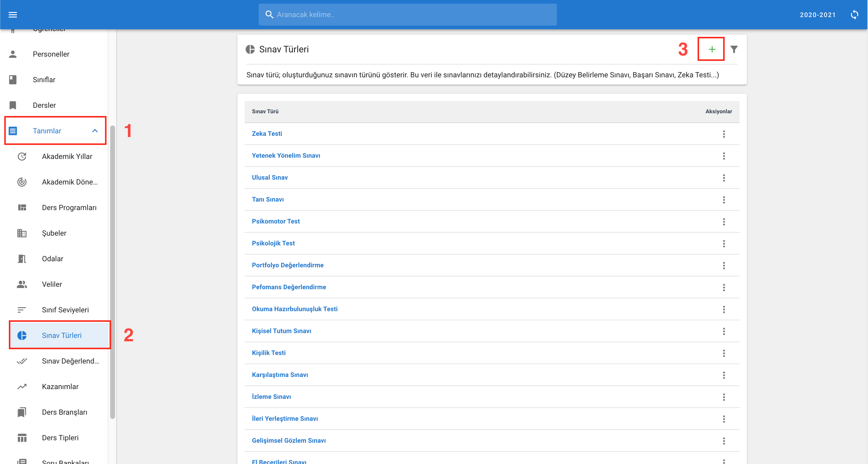Click the sidebar vertical scrollbar
The image size is (868, 464).
click(x=113, y=272)
